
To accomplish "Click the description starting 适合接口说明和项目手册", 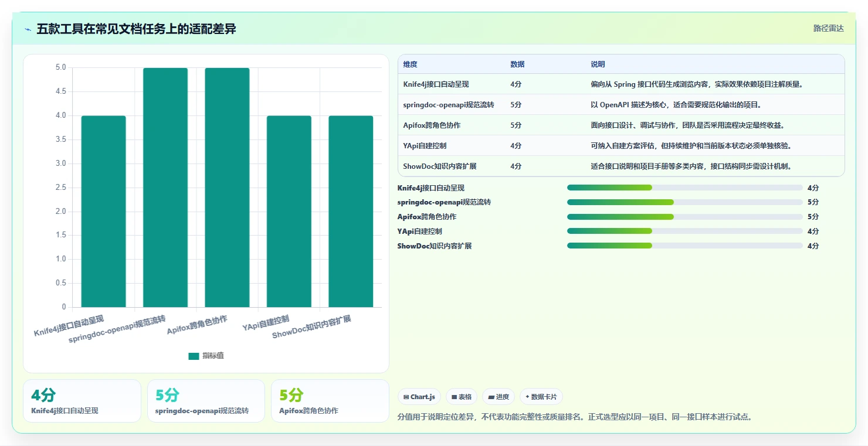I will click(692, 166).
